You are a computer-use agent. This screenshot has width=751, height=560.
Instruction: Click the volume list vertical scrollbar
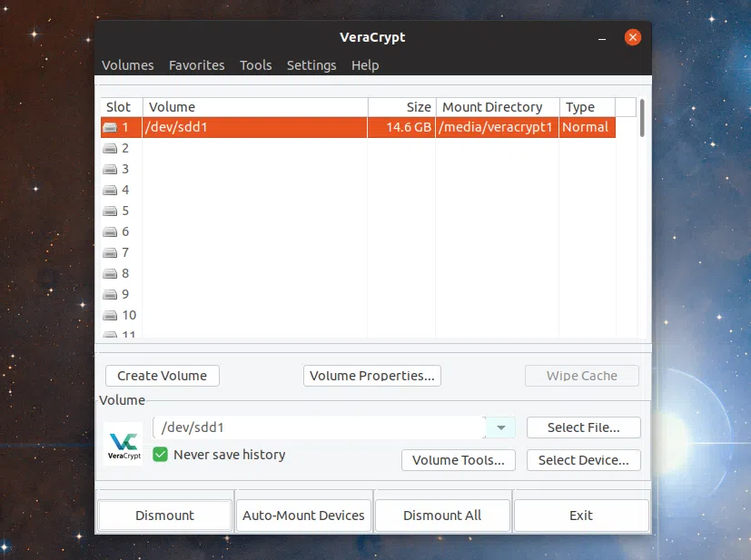point(642,118)
